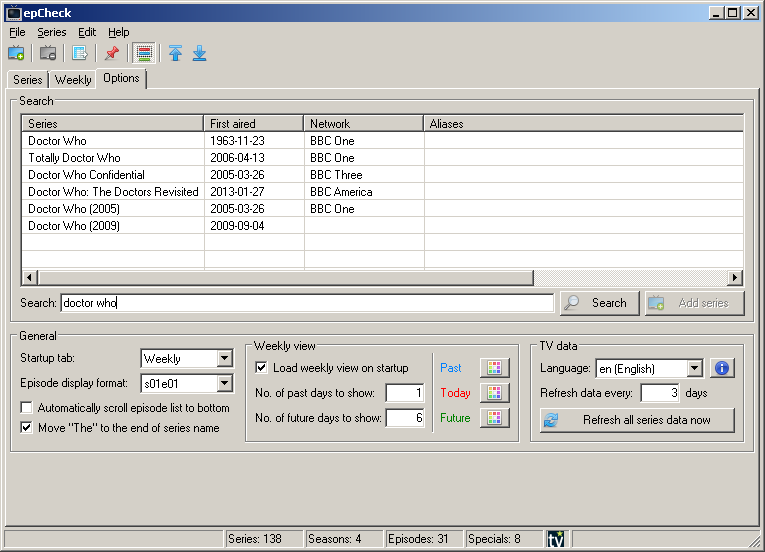765x552 pixels.
Task: Click the doctor who search field
Action: (307, 303)
